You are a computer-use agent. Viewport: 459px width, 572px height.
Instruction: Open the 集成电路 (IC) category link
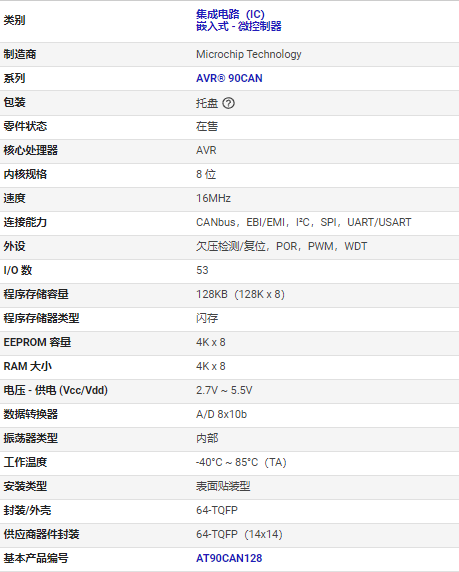230,14
